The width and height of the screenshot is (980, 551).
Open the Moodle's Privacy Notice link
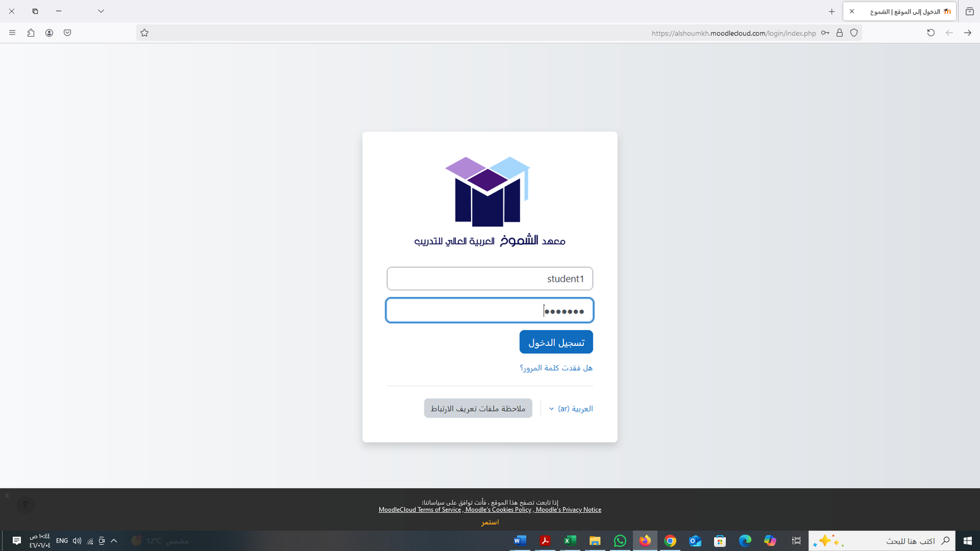coord(568,509)
